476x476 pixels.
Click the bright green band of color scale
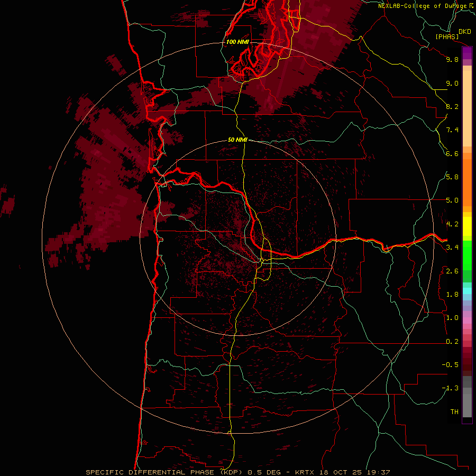(x=467, y=255)
